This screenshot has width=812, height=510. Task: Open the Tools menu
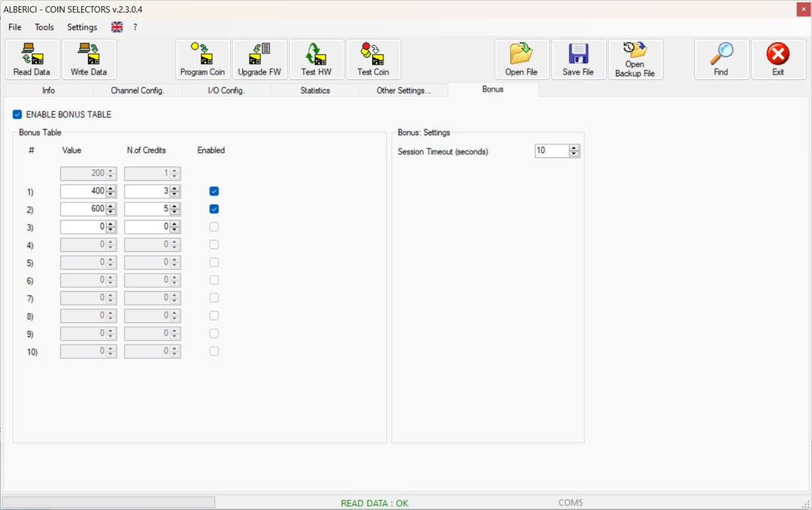click(x=44, y=27)
